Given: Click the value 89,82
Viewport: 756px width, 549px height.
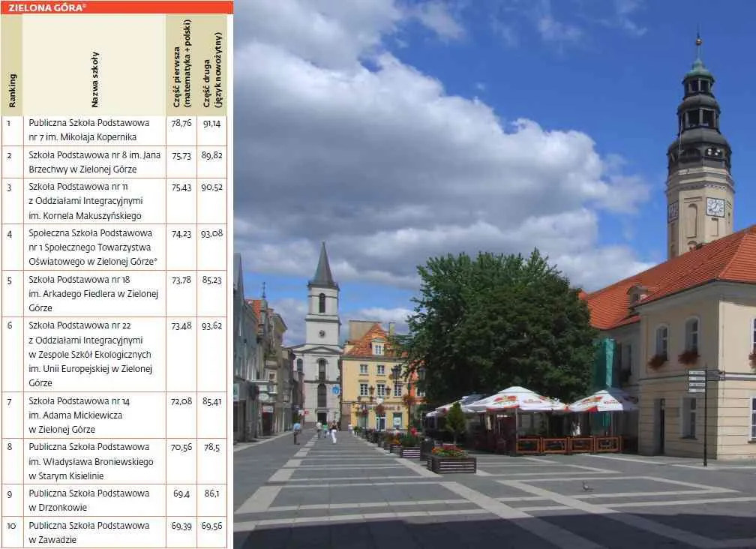Looking at the screenshot, I should [211, 155].
